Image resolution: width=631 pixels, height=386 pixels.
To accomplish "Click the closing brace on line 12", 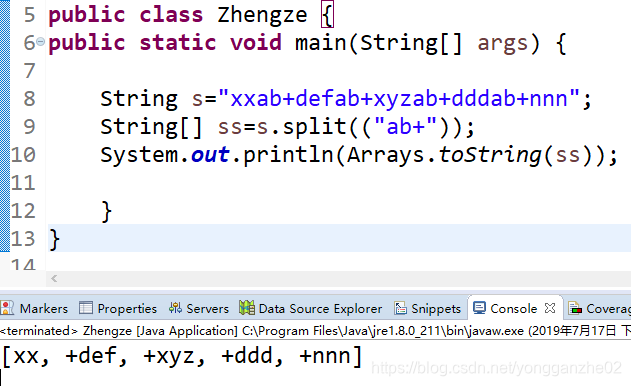I will (106, 212).
